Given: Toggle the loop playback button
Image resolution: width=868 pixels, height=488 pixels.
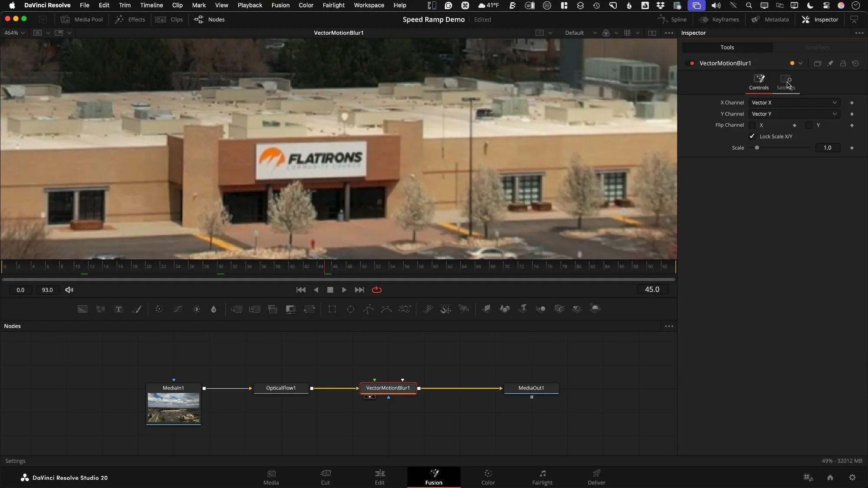Looking at the screenshot, I should pyautogui.click(x=377, y=290).
